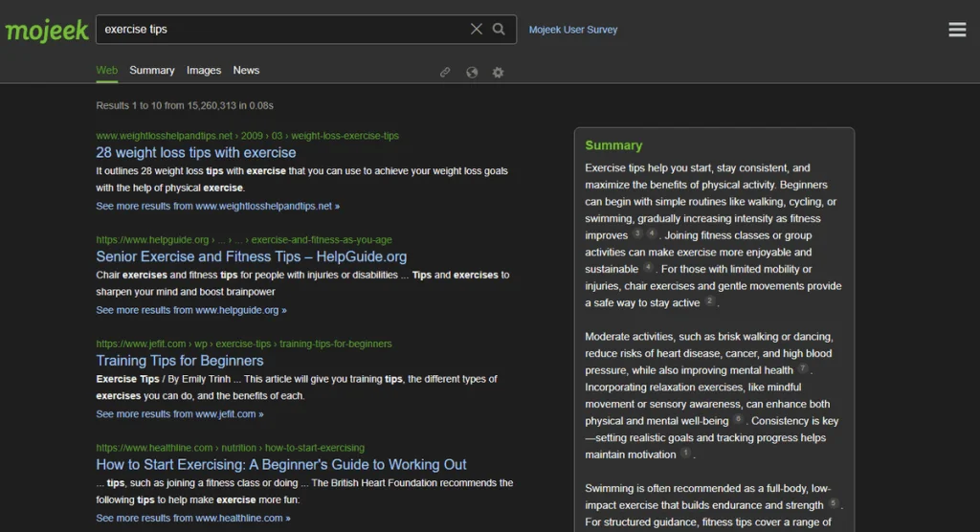See more results from www.helpguide.org

point(191,310)
